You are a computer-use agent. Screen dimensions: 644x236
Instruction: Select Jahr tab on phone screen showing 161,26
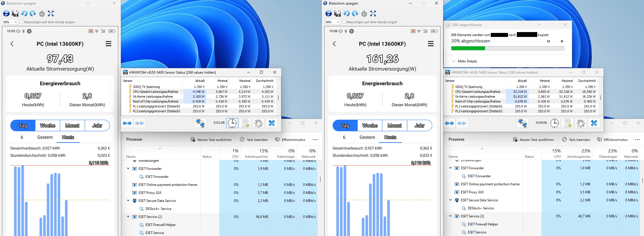419,125
